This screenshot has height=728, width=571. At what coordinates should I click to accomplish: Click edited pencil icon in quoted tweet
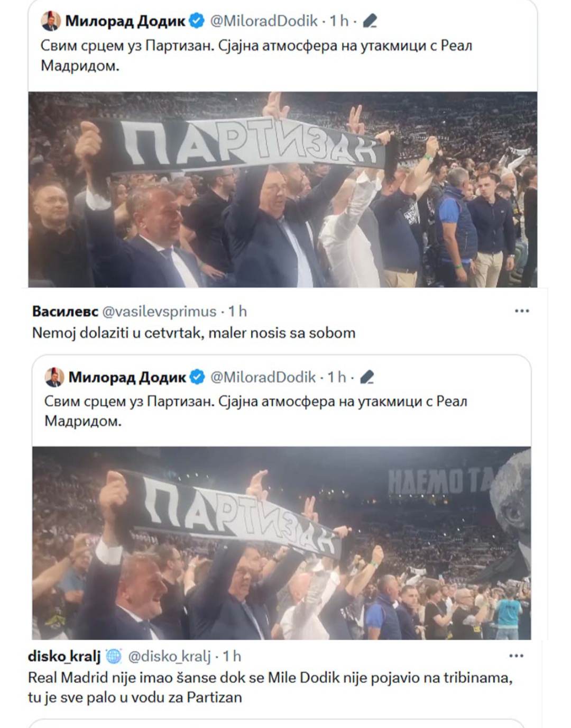pyautogui.click(x=367, y=377)
